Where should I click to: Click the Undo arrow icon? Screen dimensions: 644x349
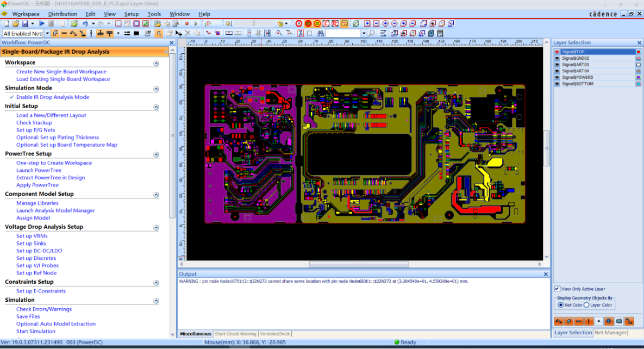pyautogui.click(x=85, y=23)
